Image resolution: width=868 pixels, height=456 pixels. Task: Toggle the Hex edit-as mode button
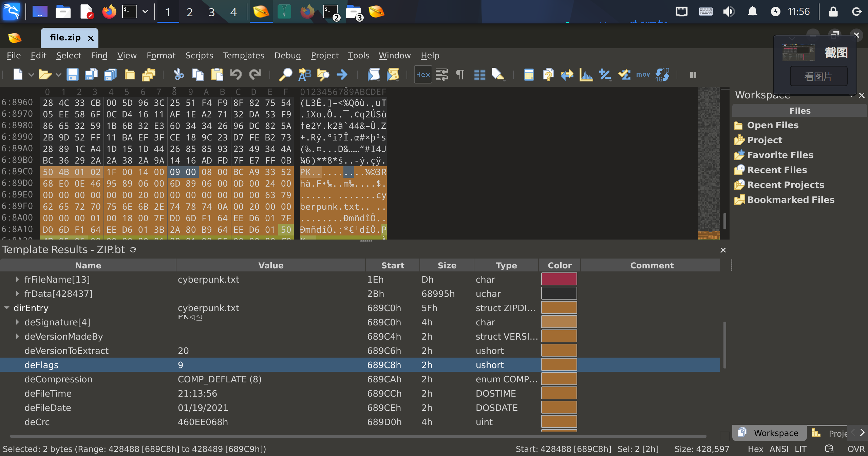[423, 74]
